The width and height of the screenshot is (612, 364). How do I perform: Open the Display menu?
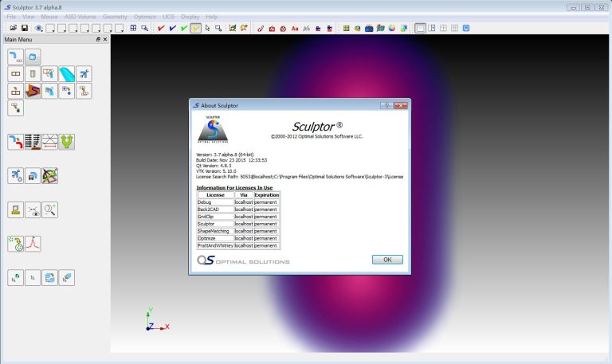[190, 17]
